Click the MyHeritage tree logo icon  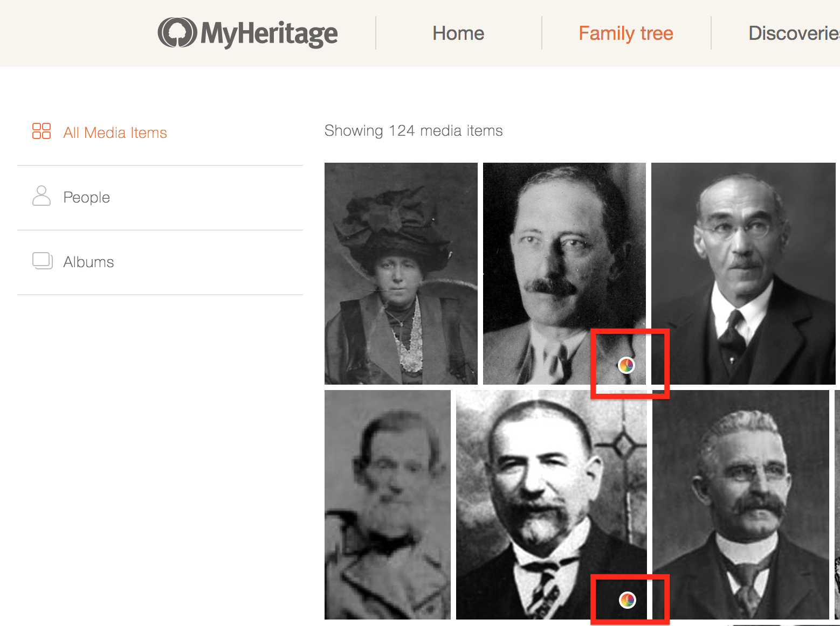177,33
